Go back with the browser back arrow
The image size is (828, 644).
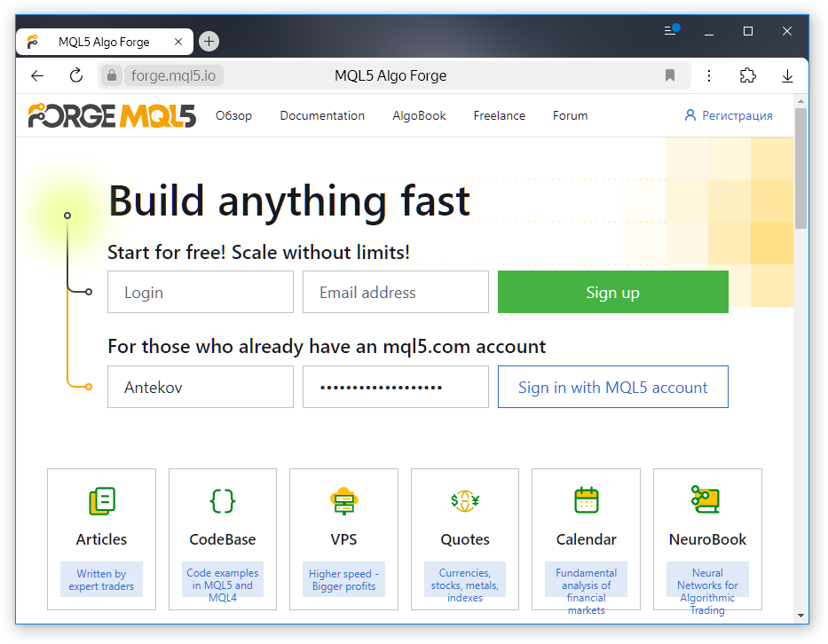tap(37, 76)
